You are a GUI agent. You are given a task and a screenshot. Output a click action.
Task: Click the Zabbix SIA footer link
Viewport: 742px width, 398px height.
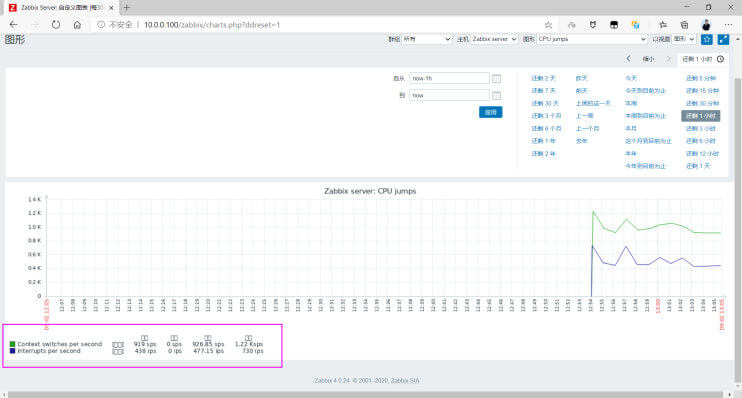point(405,380)
